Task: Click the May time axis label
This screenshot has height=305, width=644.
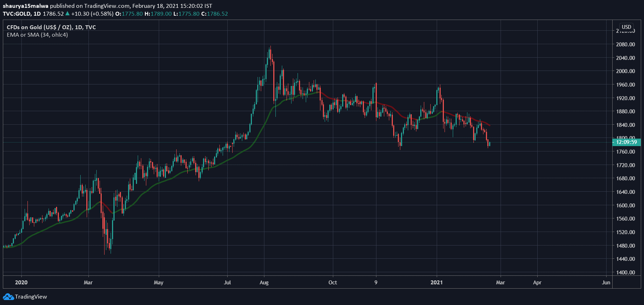Action: coord(158,283)
